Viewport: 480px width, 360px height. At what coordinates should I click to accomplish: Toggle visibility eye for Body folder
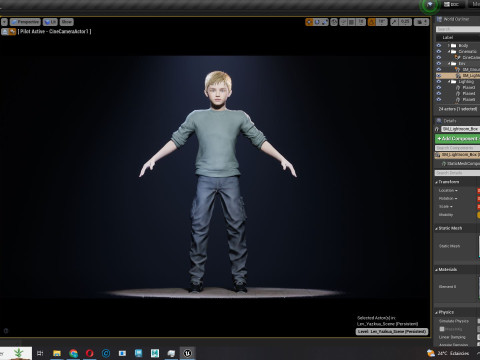pyautogui.click(x=439, y=46)
